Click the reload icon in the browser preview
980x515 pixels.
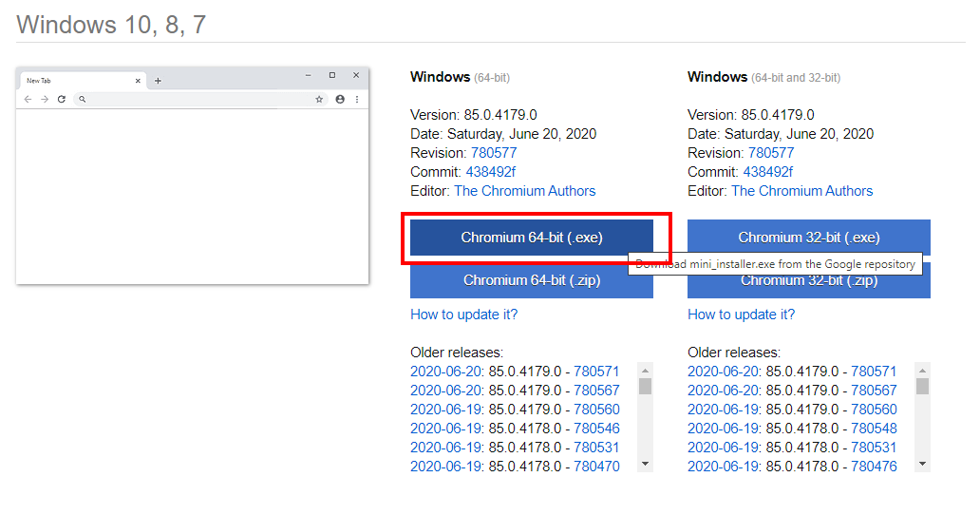(x=61, y=100)
